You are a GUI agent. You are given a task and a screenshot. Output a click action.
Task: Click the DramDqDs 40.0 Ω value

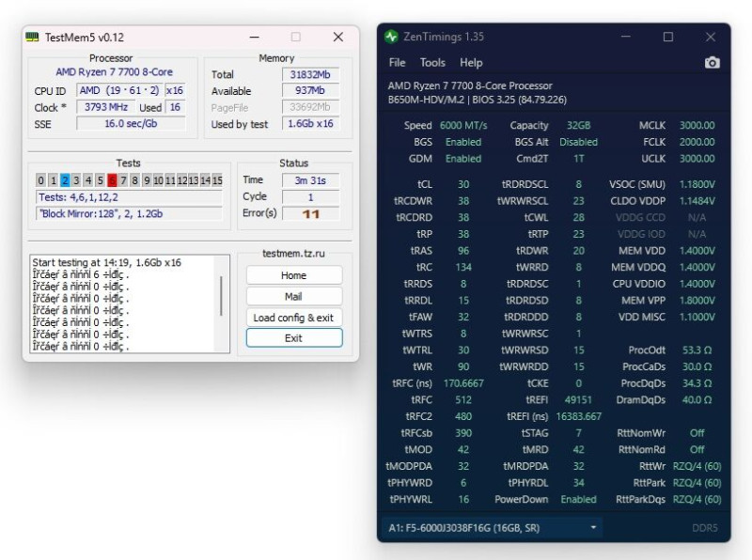tap(697, 400)
